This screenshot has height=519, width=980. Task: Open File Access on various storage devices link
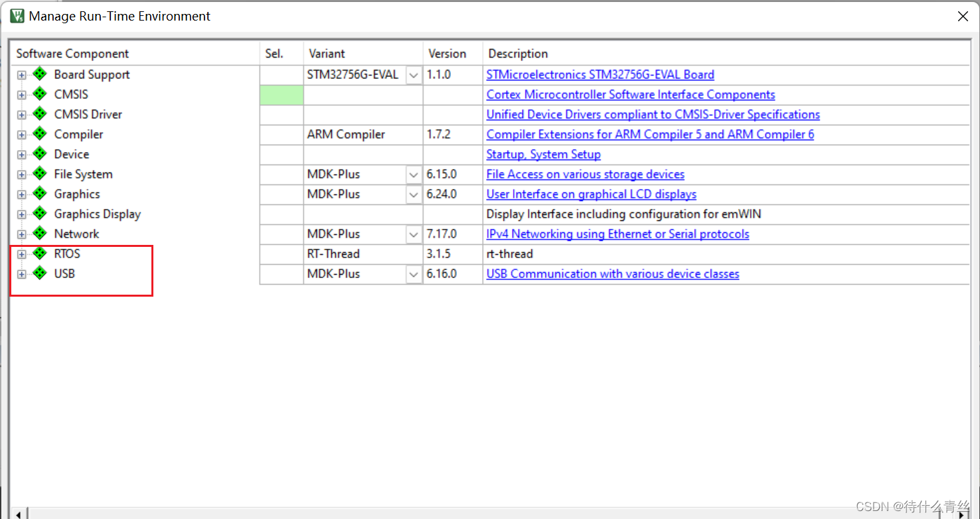(586, 174)
